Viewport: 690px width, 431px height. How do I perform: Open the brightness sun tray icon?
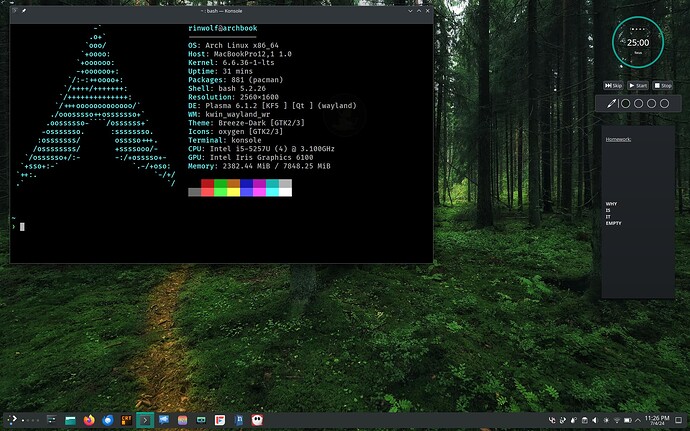point(606,420)
